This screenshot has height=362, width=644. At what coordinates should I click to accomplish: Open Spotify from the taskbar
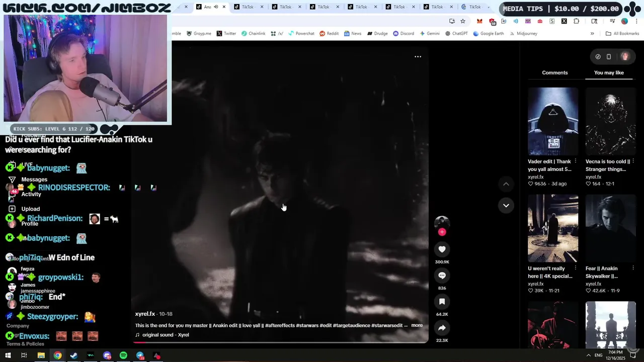[x=123, y=355]
